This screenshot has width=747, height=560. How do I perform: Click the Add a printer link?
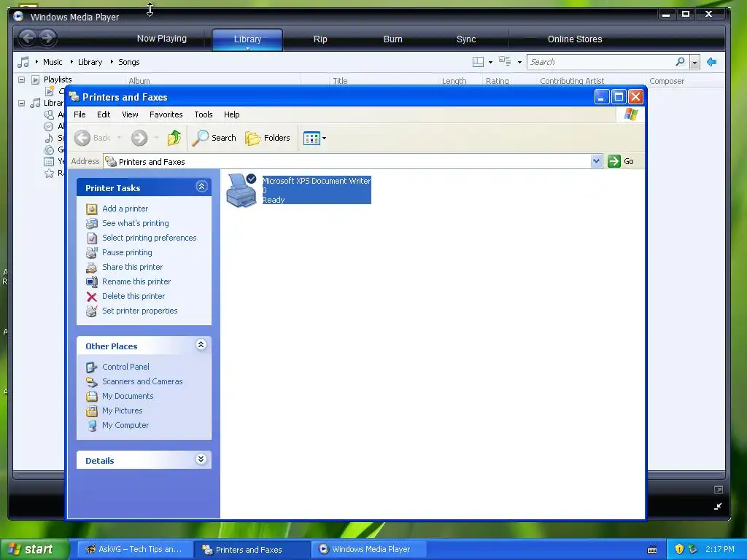pyautogui.click(x=125, y=209)
